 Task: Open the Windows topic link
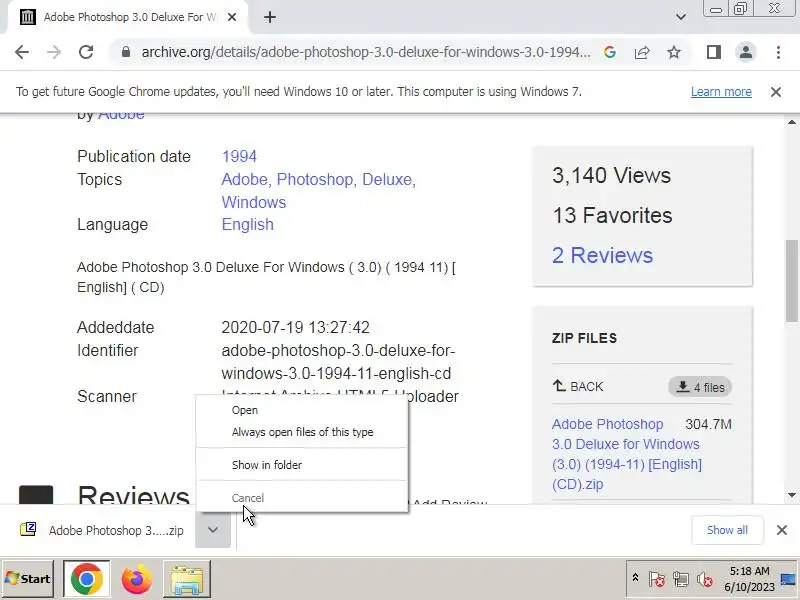pyautogui.click(x=254, y=202)
